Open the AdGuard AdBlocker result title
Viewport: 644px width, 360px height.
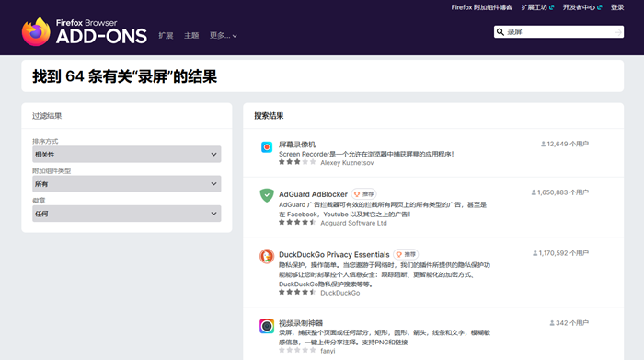313,194
